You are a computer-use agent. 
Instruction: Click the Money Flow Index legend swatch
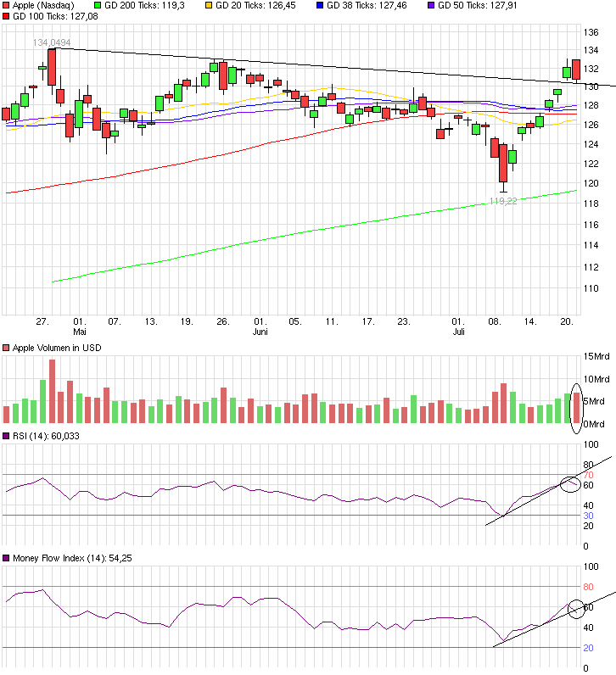tap(6, 558)
